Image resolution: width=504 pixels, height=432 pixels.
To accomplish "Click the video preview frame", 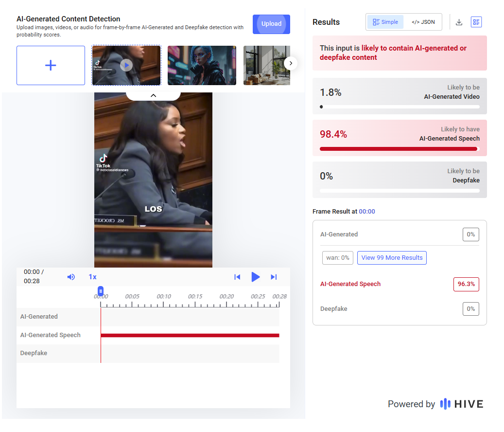I will pos(153,180).
